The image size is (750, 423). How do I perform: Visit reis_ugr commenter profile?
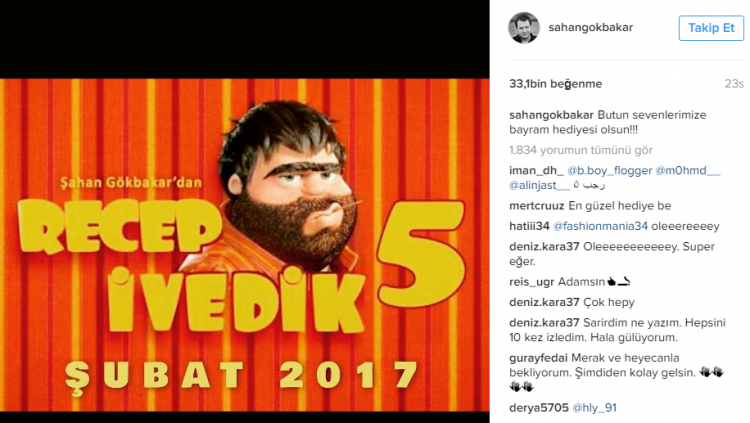pyautogui.click(x=531, y=282)
